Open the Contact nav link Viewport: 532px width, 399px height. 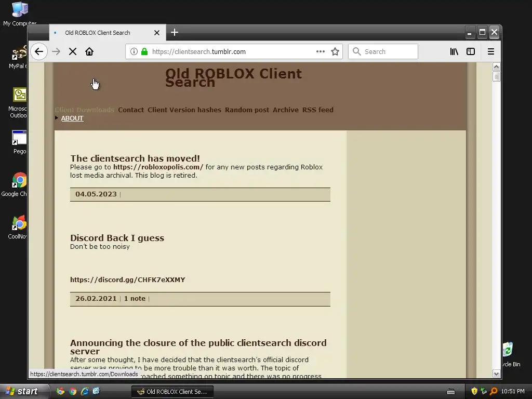click(131, 110)
